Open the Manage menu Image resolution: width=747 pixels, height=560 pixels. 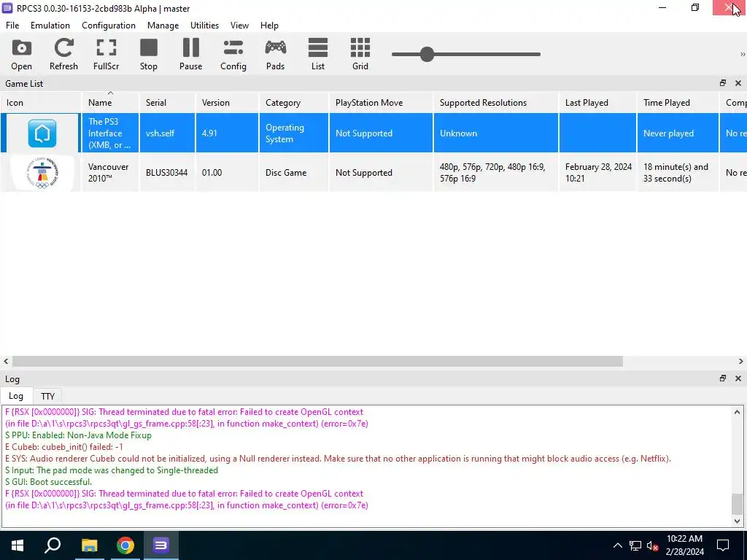click(x=163, y=26)
